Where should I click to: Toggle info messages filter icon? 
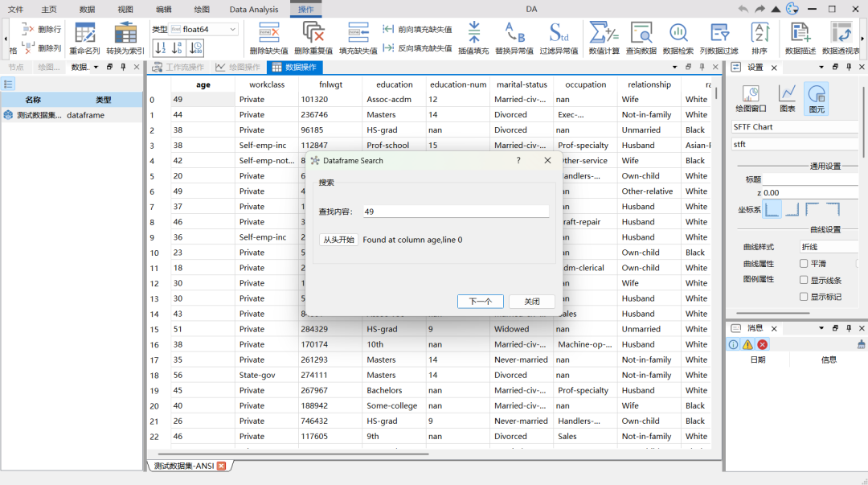coord(734,345)
